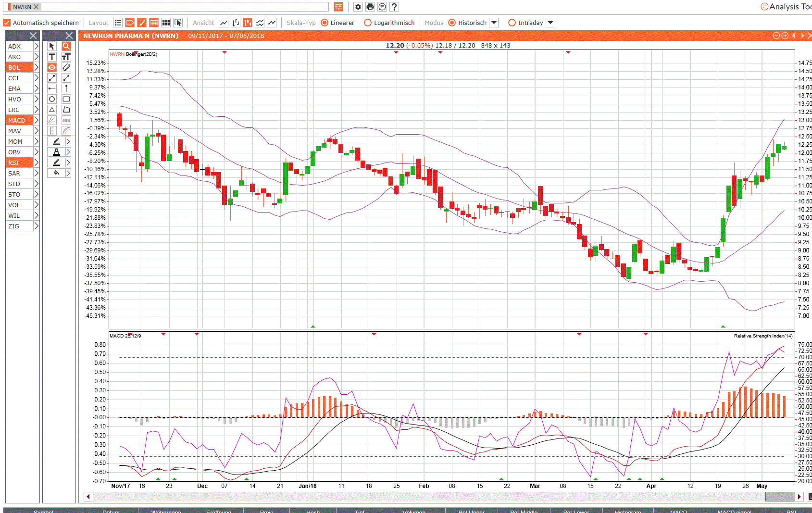
Task: Select the horizontal ray line tool
Action: [52, 88]
